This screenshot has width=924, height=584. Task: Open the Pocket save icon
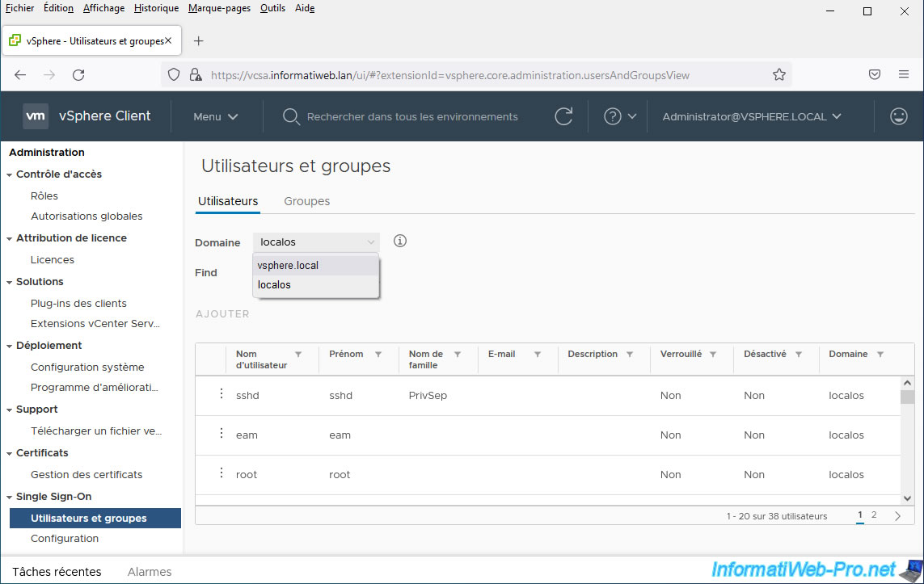pos(875,74)
